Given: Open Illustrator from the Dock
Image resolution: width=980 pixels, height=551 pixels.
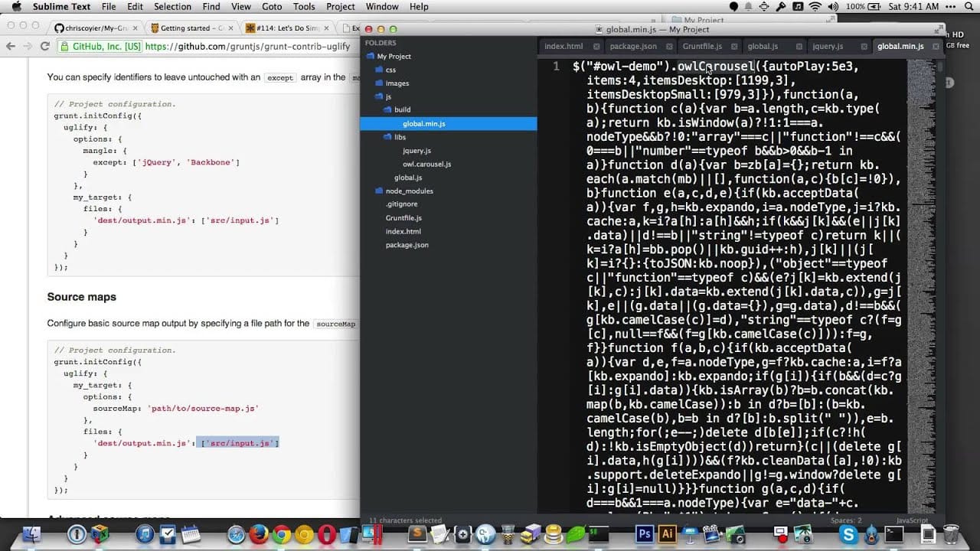Looking at the screenshot, I should 668,534.
